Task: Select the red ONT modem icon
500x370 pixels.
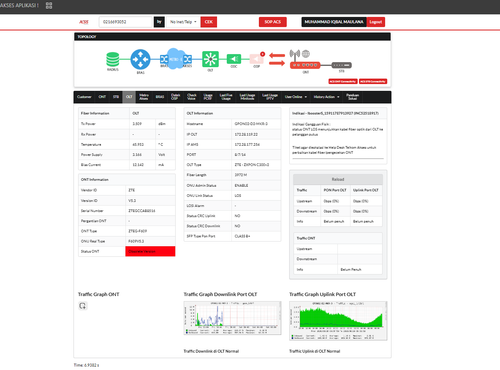Action: (x=305, y=65)
